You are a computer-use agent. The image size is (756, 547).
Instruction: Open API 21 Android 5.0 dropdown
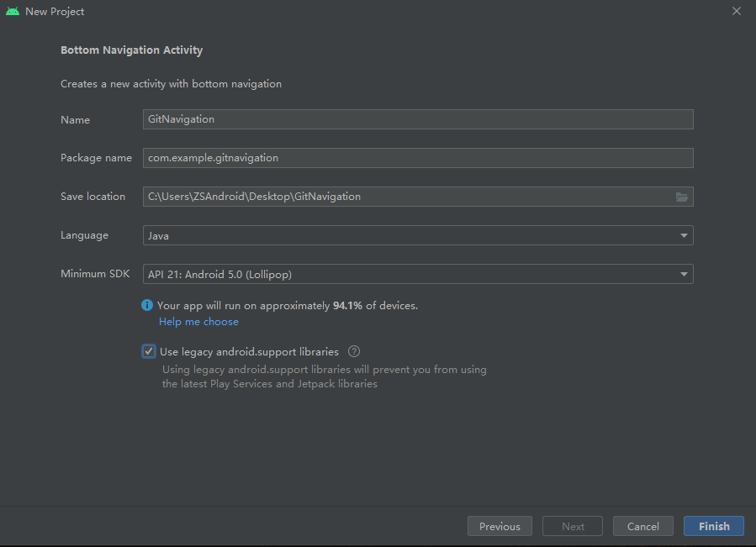tap(418, 274)
